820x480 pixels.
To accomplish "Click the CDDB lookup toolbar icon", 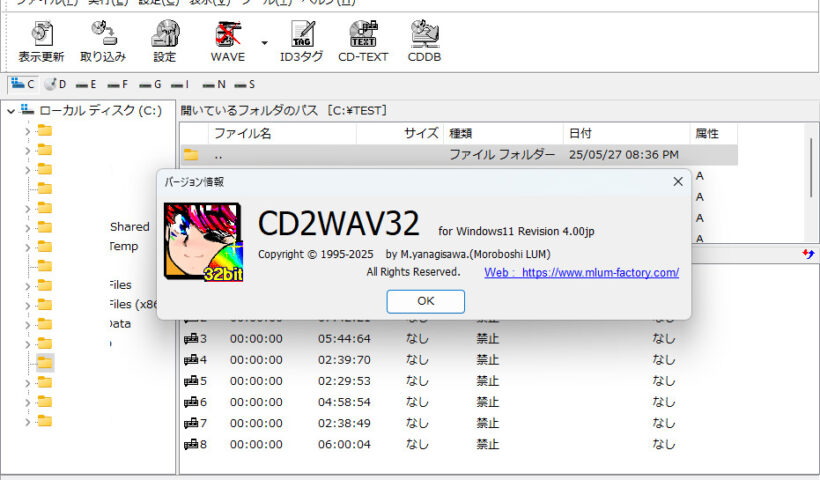I will [425, 41].
